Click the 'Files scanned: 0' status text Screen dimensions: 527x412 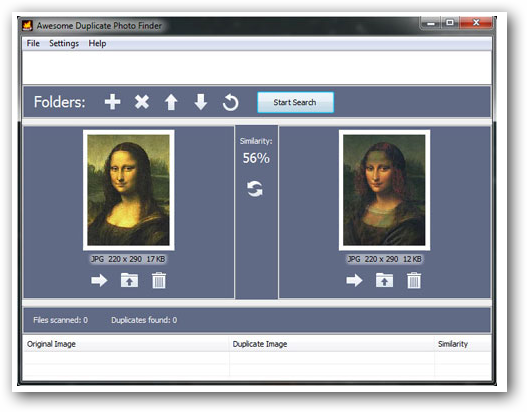[x=60, y=320]
